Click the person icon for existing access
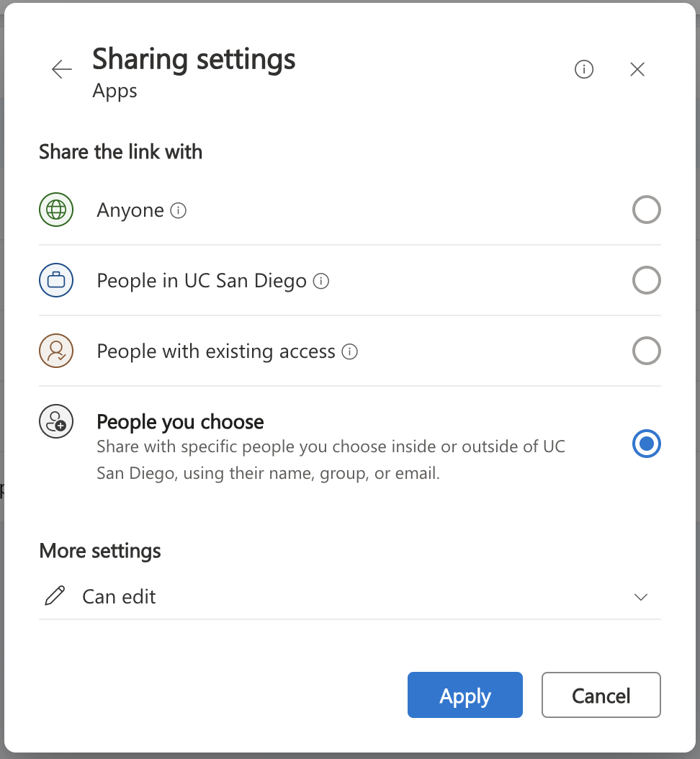 55,351
